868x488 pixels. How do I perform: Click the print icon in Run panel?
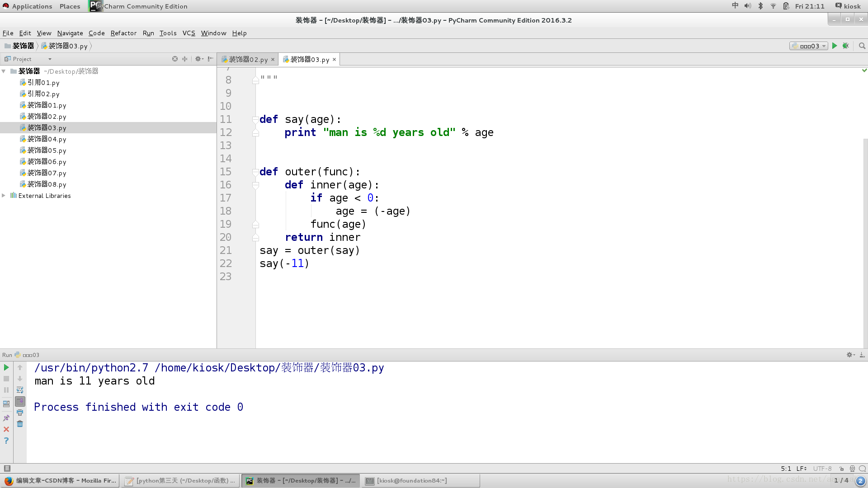click(x=20, y=413)
